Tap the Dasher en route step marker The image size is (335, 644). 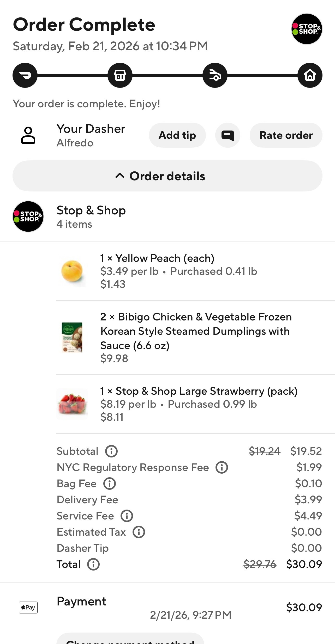pyautogui.click(x=215, y=76)
